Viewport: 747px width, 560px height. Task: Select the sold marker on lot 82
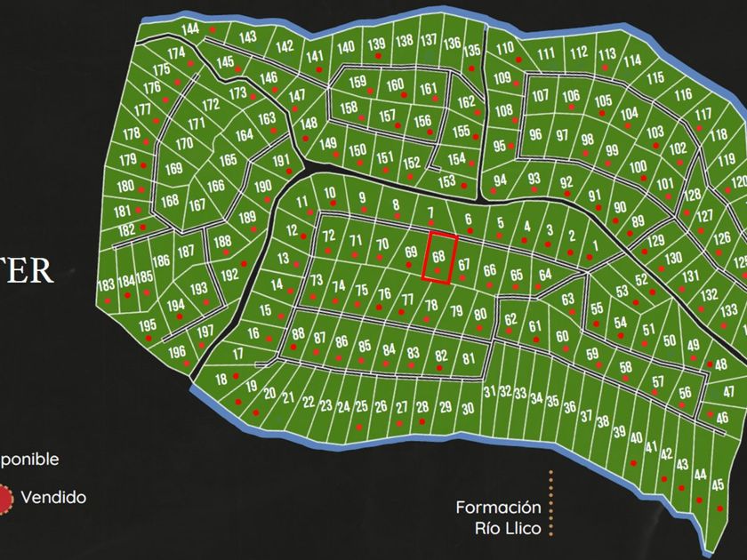click(x=439, y=368)
